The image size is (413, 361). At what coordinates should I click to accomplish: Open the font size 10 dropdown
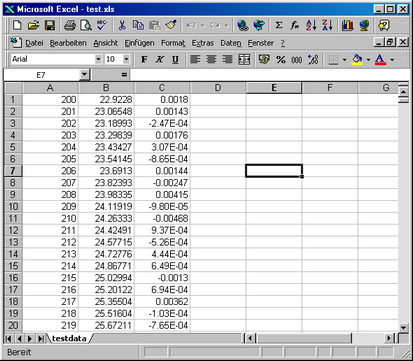pos(126,60)
